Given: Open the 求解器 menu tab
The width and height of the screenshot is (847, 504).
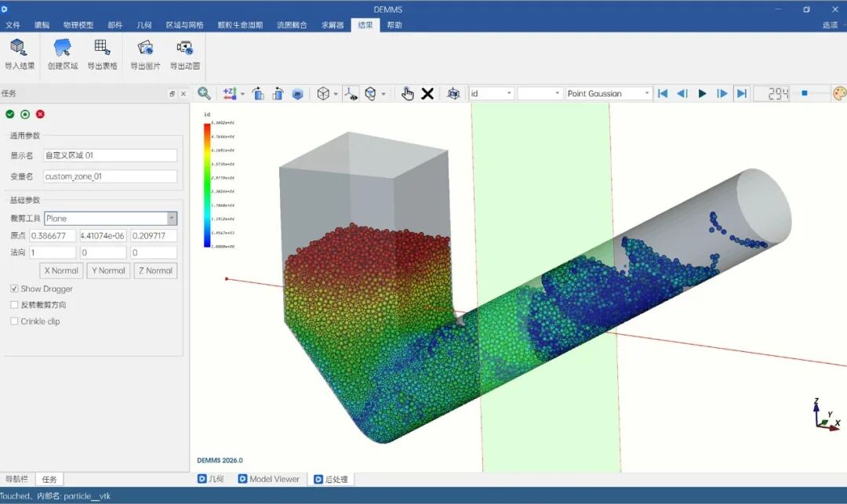Looking at the screenshot, I should (x=333, y=25).
